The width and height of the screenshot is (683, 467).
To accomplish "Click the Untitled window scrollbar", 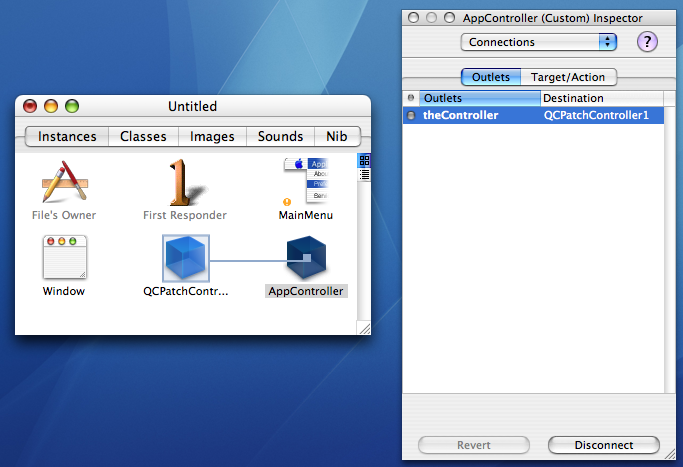I will pos(364,251).
